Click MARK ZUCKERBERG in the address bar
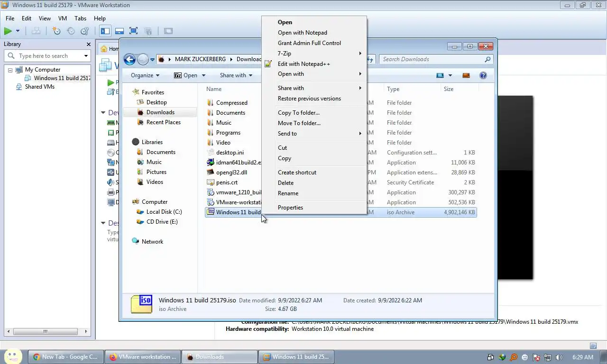Image resolution: width=607 pixels, height=364 pixels. 200,59
